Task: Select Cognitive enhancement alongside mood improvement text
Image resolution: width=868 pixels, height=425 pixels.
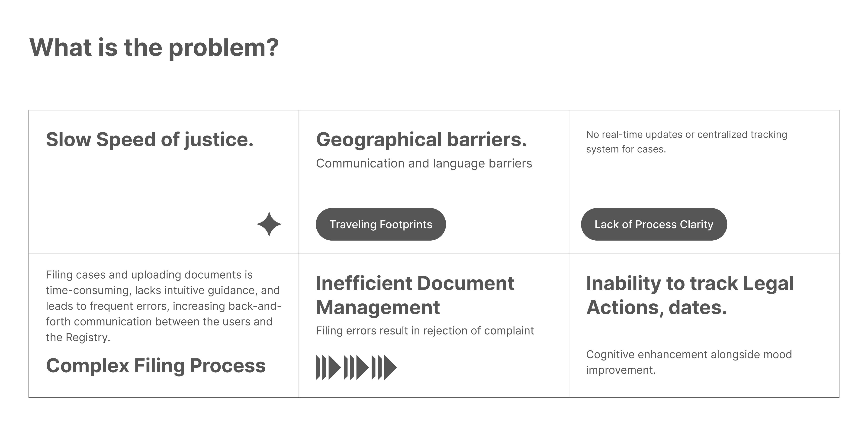Action: click(689, 362)
